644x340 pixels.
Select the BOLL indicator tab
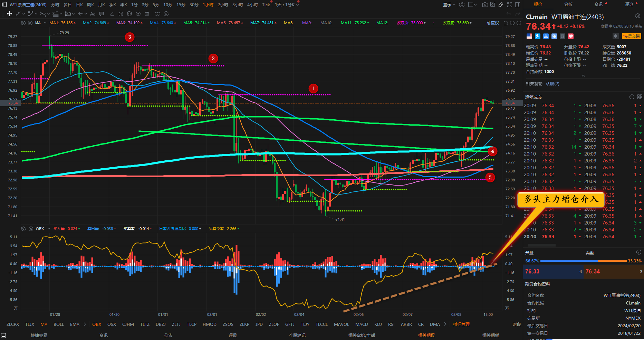(x=59, y=324)
